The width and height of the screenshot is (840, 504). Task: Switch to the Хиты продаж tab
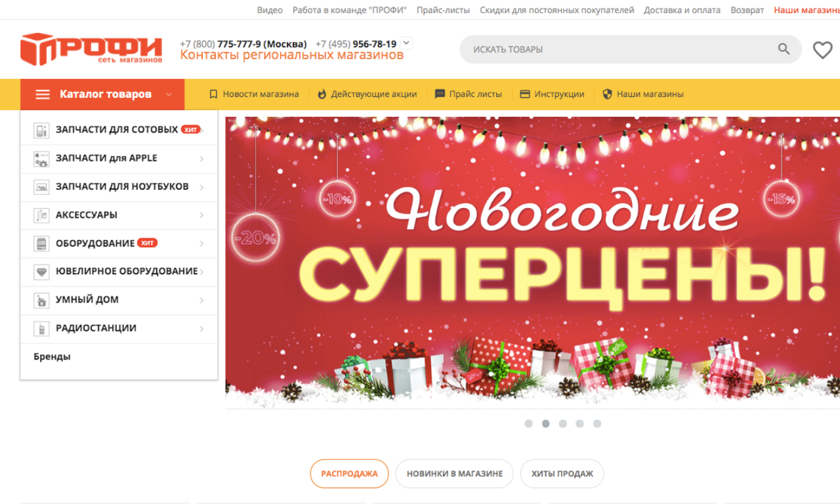coord(562,474)
